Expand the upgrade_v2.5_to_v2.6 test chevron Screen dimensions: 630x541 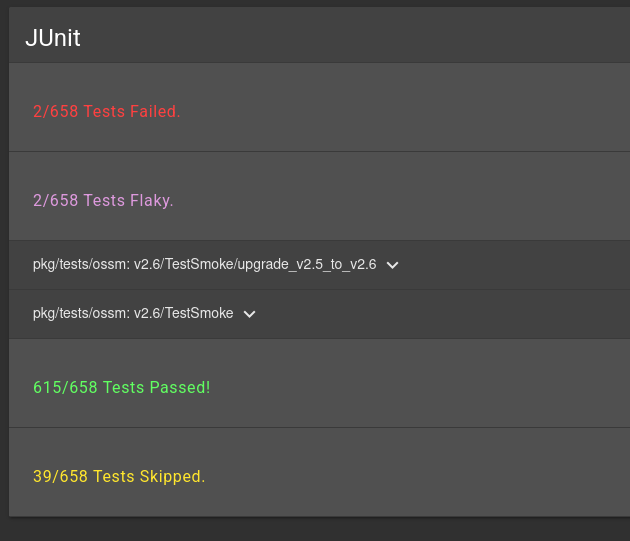(393, 265)
